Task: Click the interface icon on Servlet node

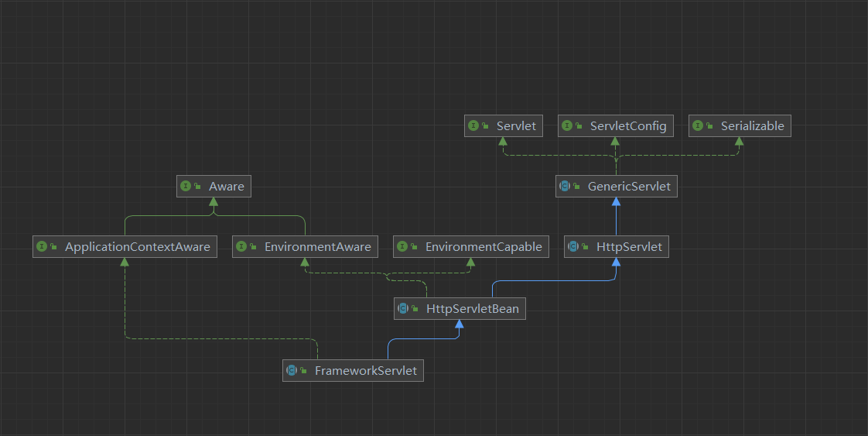Action: [x=473, y=126]
